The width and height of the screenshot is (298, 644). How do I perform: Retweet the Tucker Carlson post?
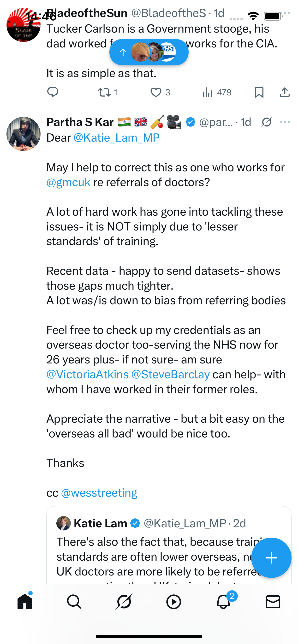click(104, 92)
